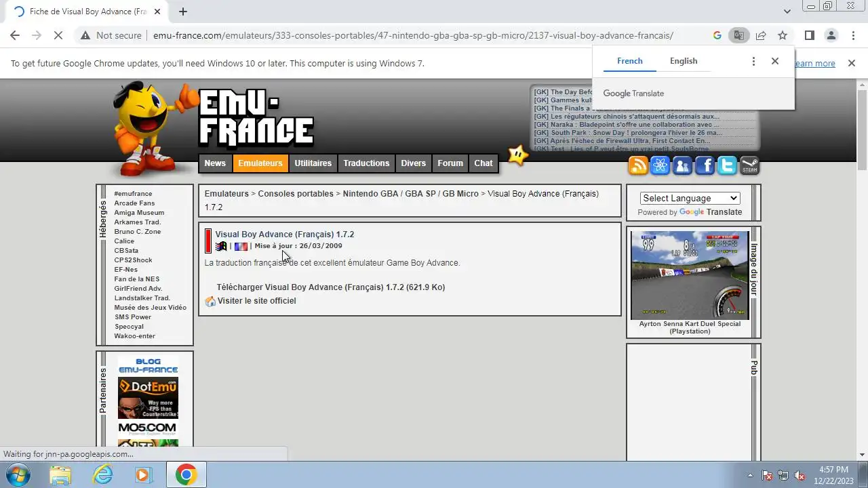Open the Twitter icon

pyautogui.click(x=728, y=165)
